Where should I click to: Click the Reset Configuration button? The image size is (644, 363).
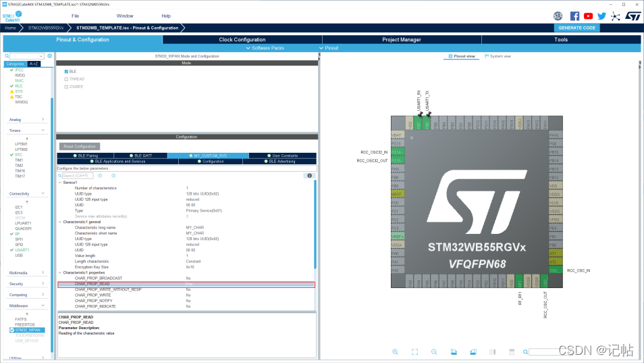coord(80,147)
